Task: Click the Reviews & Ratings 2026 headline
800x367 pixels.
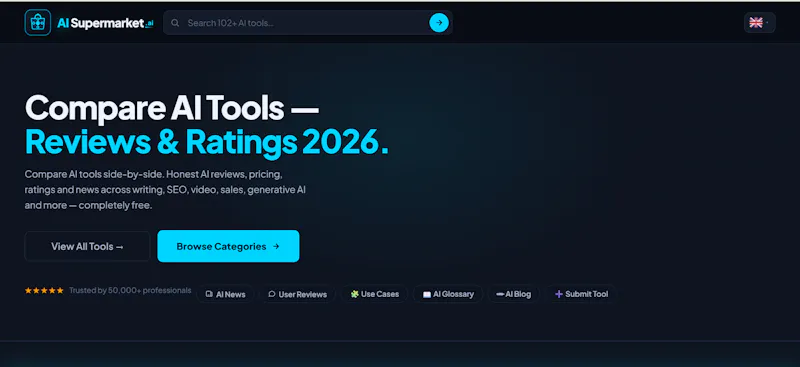Action: [207, 141]
